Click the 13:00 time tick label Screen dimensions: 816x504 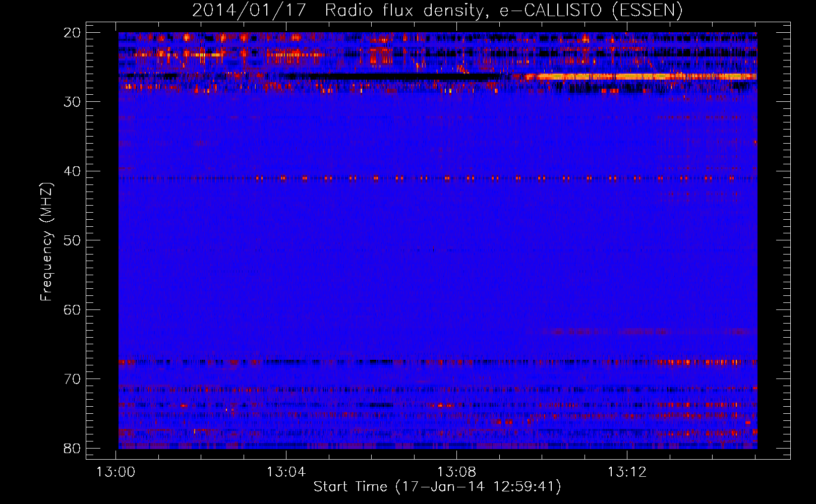pos(116,472)
